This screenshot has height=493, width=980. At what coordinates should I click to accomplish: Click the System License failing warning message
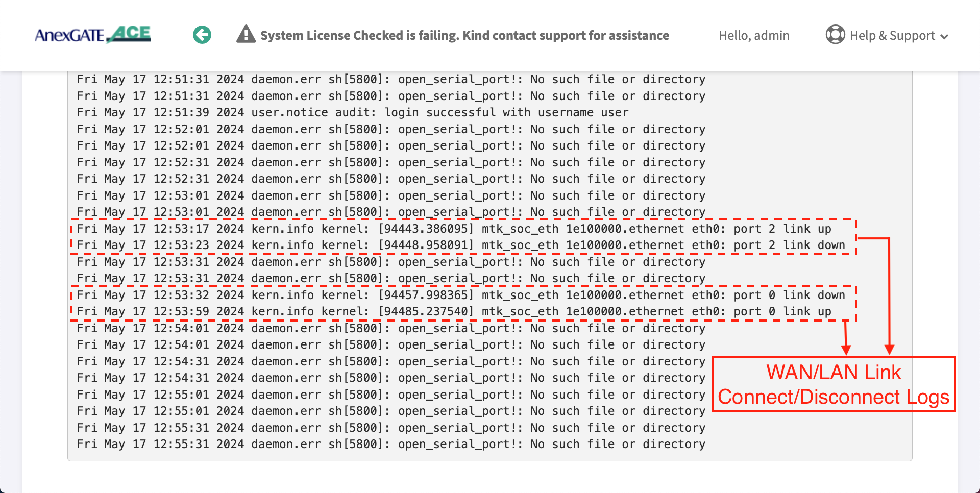click(x=464, y=36)
